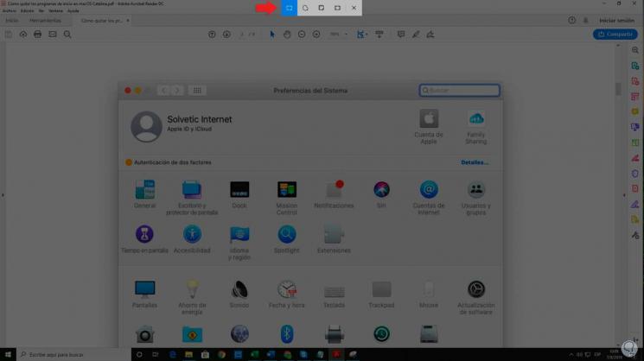The height and width of the screenshot is (361, 644).
Task: Click the page number field
Action: (x=242, y=35)
